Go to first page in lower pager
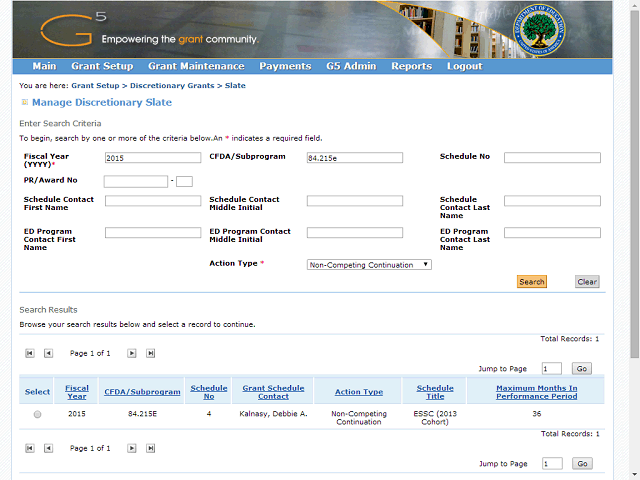Image resolution: width=640 pixels, height=480 pixels. pos(30,448)
